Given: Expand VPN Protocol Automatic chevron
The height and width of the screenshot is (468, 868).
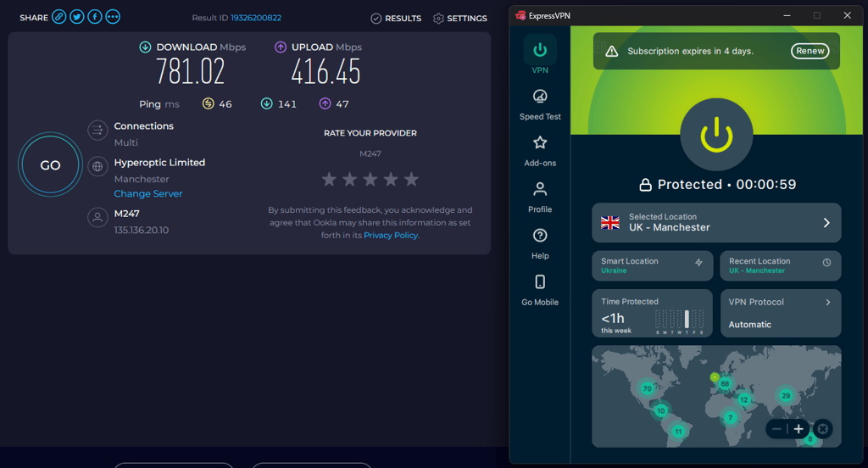Looking at the screenshot, I should pyautogui.click(x=827, y=302).
